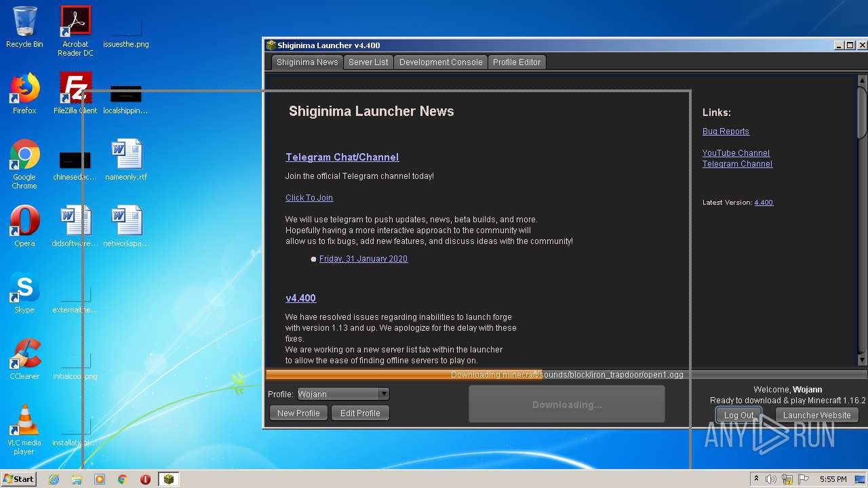Image resolution: width=868 pixels, height=488 pixels.
Task: Click the New Profile button
Action: click(298, 413)
